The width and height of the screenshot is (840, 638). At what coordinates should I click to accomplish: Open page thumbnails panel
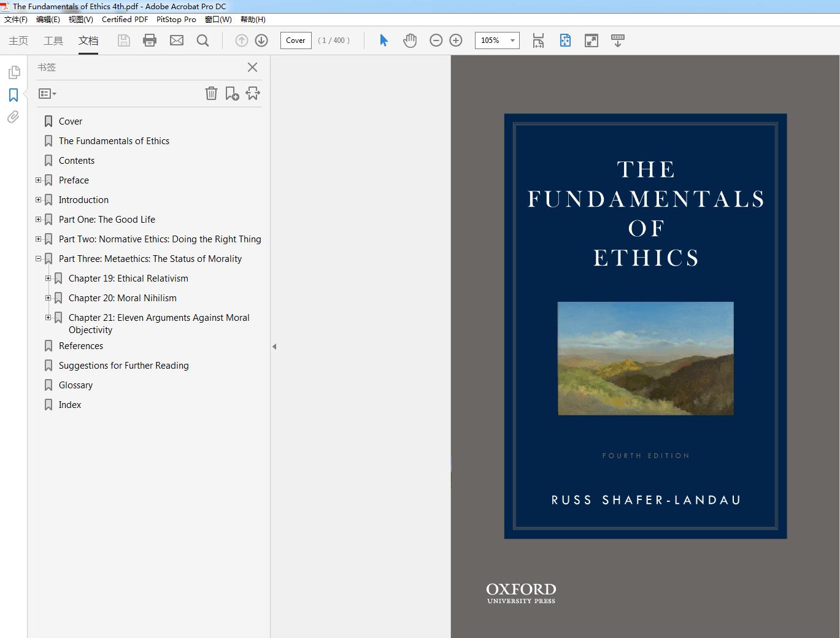click(x=13, y=73)
